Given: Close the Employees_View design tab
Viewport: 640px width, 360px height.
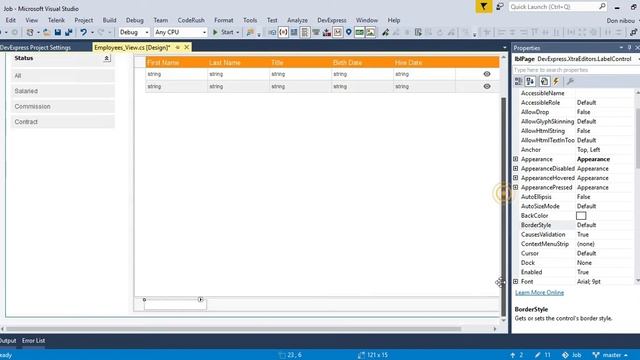Looking at the screenshot, I should click(x=187, y=47).
